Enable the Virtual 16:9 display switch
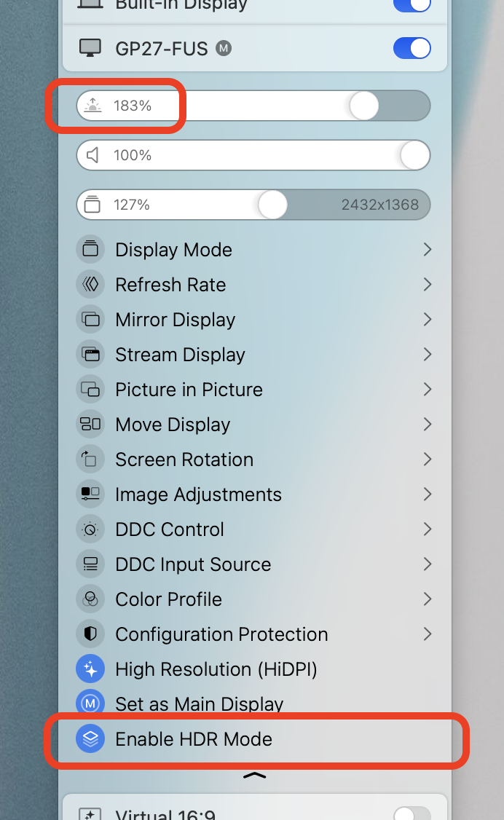 coord(412,814)
